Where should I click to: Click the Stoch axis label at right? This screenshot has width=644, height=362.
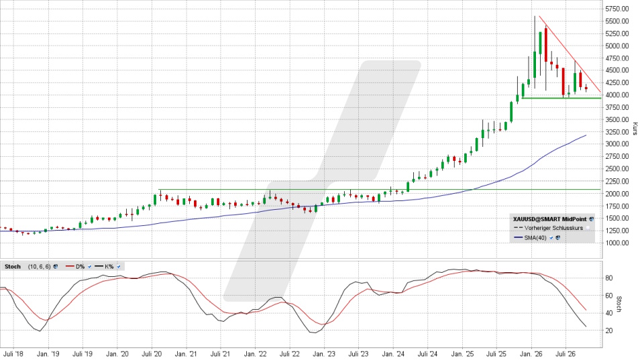[x=620, y=304]
